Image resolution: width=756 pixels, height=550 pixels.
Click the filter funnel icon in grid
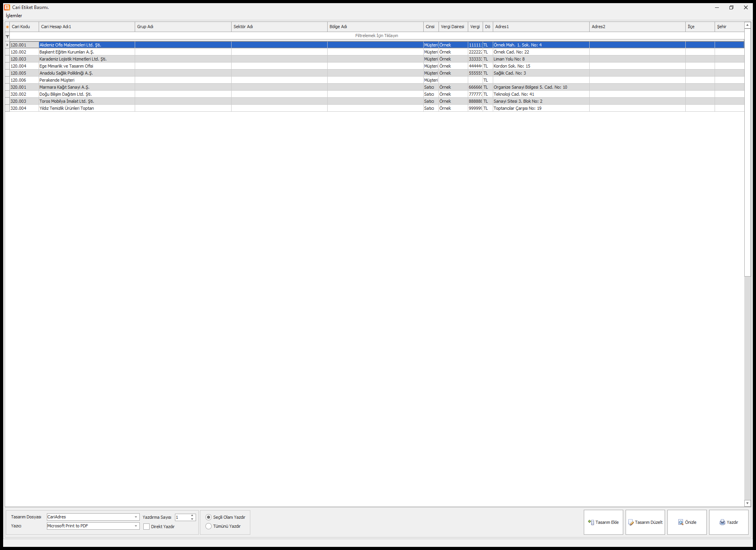tap(7, 36)
